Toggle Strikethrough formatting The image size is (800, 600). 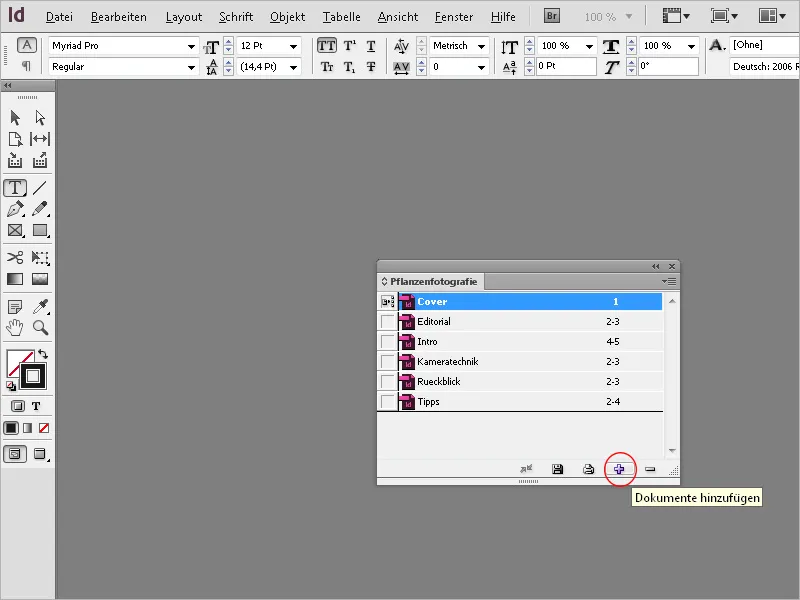tap(371, 67)
